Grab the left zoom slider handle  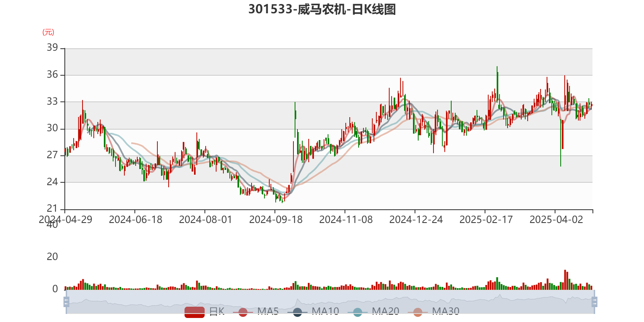(66, 302)
